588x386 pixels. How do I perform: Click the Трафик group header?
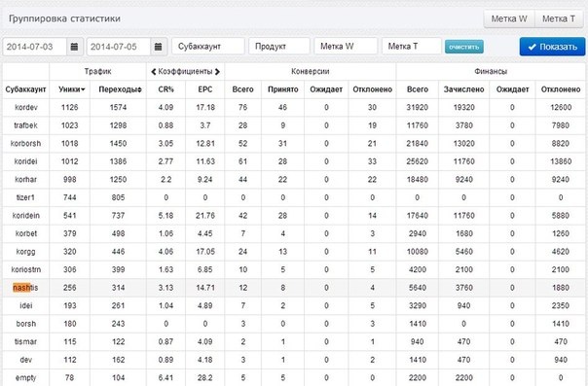coord(97,72)
